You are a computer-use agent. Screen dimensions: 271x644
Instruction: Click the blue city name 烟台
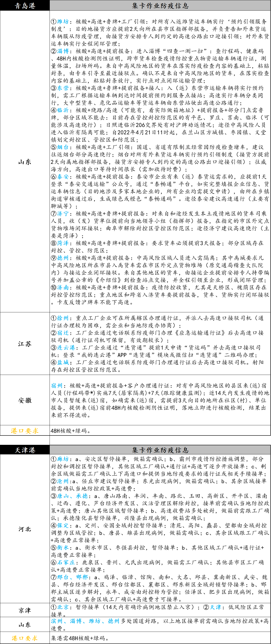pos(63,147)
